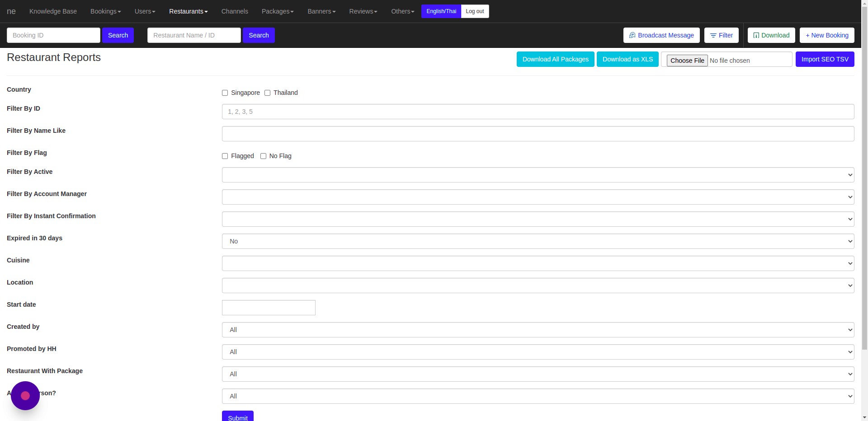This screenshot has width=868, height=421.
Task: Expand the Filter By Account Manager dropdown
Action: [538, 197]
